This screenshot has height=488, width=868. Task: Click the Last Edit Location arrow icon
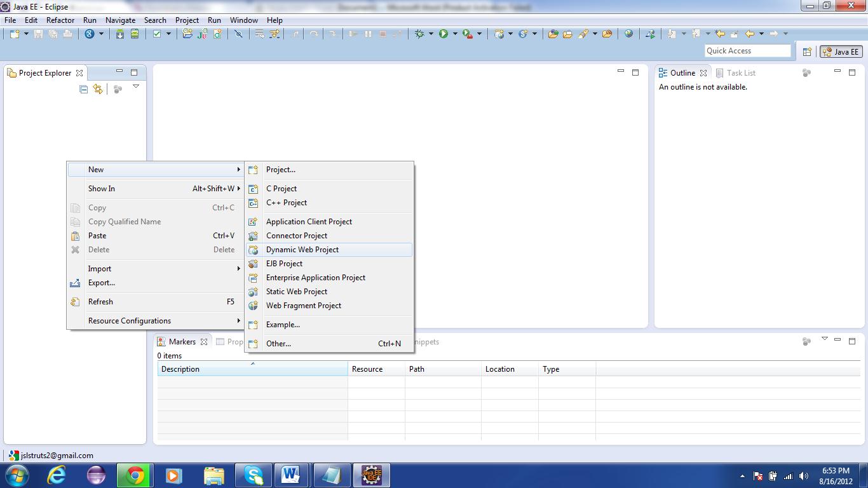[x=720, y=34]
